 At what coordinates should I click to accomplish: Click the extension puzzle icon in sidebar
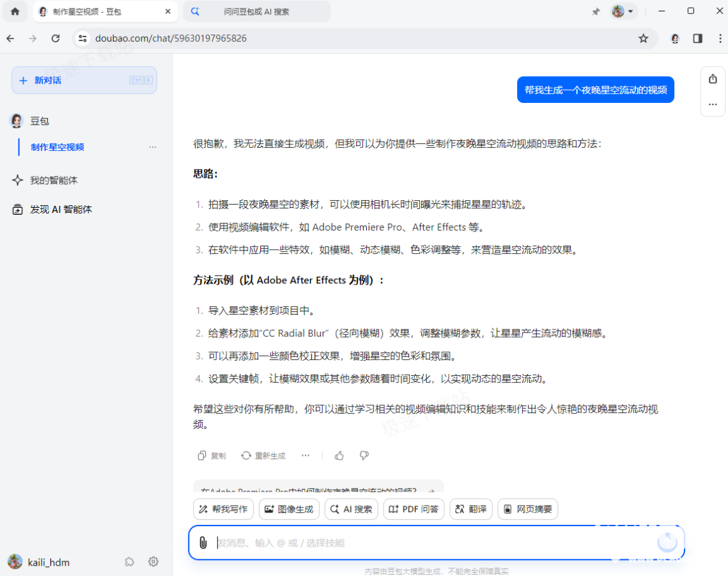click(x=130, y=562)
